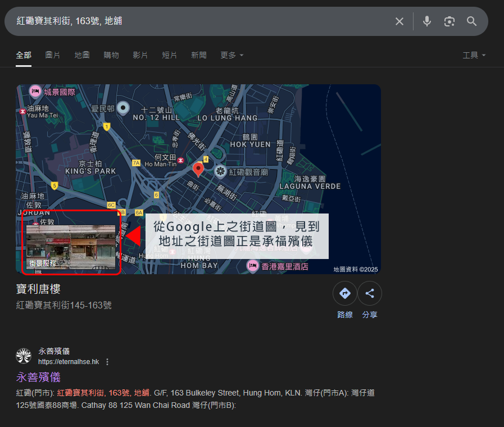Click the 紅磡觀音廟 temple marker icon
The height and width of the screenshot is (427, 504).
(x=220, y=171)
